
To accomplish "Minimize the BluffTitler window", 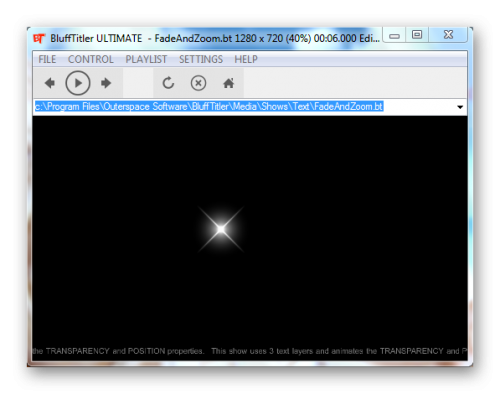I will [x=394, y=35].
